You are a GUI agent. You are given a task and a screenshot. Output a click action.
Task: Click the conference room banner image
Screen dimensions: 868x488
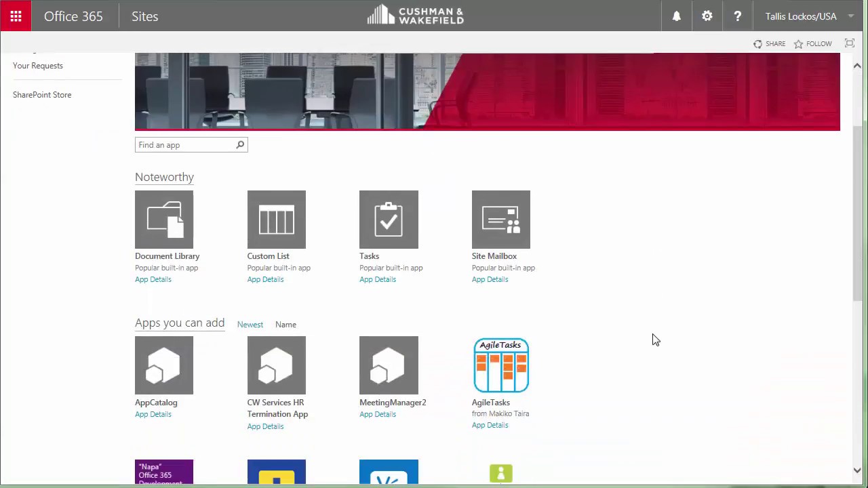488,91
